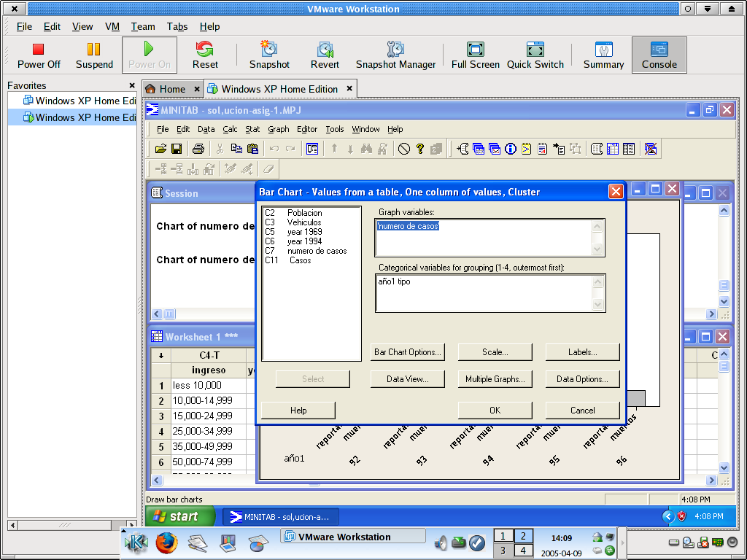The height and width of the screenshot is (560, 747).
Task: Open the VMware File menu
Action: 24,27
